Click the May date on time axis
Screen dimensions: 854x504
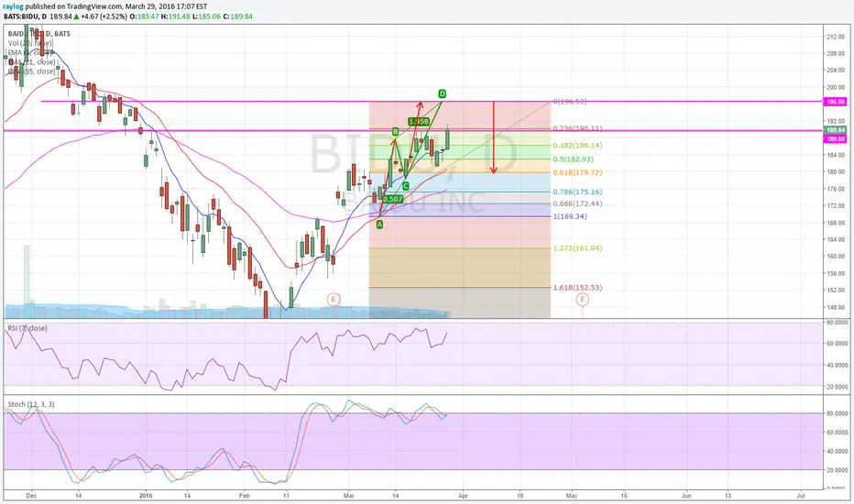[x=572, y=496]
